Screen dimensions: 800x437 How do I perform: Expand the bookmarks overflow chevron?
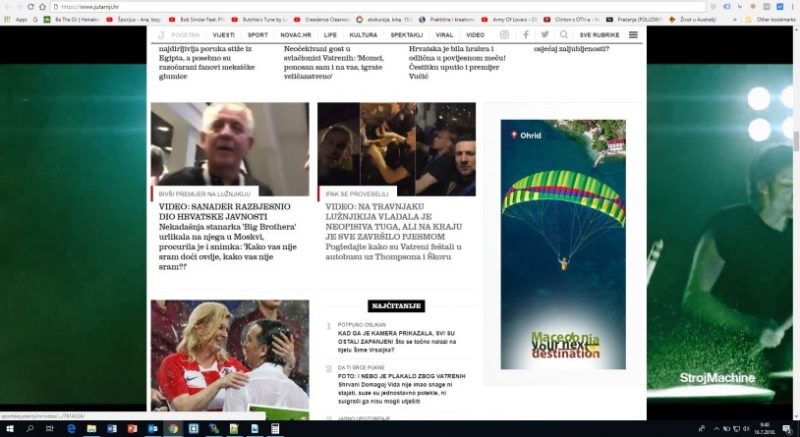(x=735, y=19)
